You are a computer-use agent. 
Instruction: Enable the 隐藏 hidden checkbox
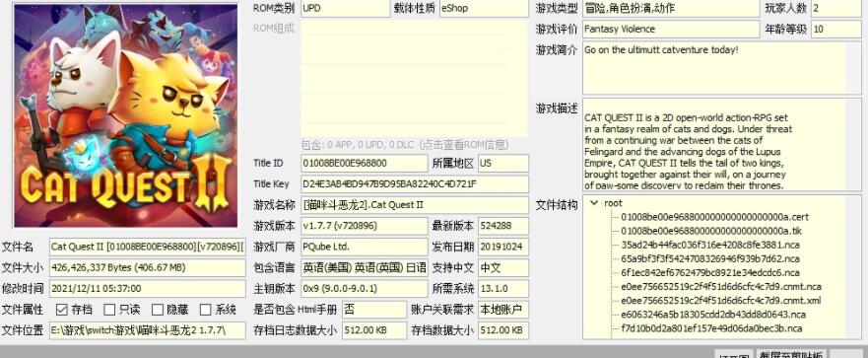[158, 310]
